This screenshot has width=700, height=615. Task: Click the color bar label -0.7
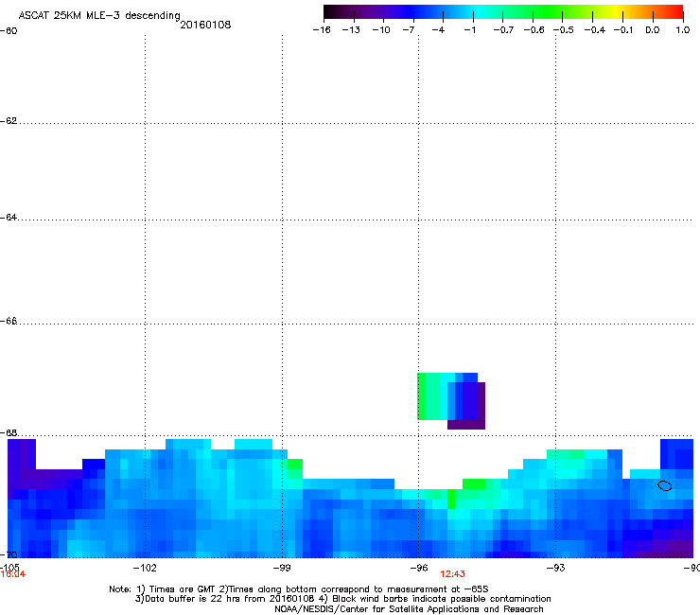point(503,30)
